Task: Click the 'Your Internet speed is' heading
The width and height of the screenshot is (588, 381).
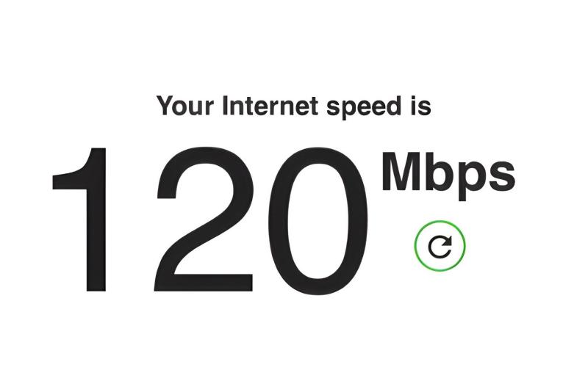Action: [293, 106]
